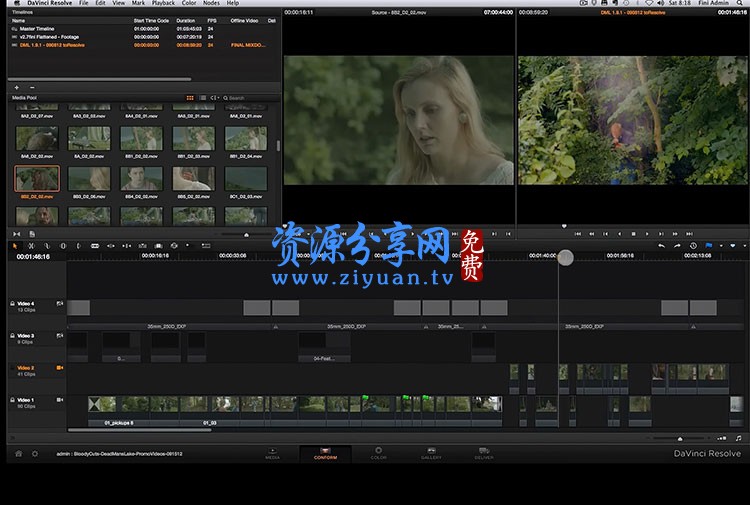Click the timeline playhead handle on ruler

(x=565, y=257)
